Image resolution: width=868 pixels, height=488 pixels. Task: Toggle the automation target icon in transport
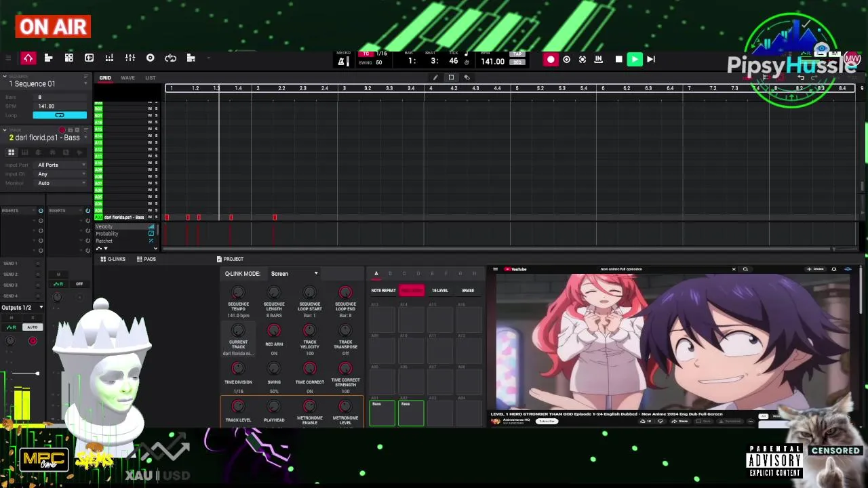pyautogui.click(x=583, y=60)
